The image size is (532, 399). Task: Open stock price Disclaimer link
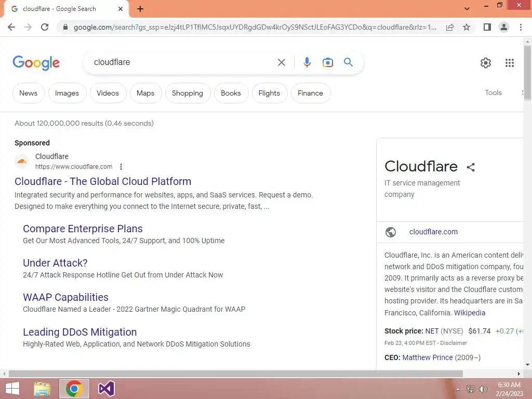[454, 343]
